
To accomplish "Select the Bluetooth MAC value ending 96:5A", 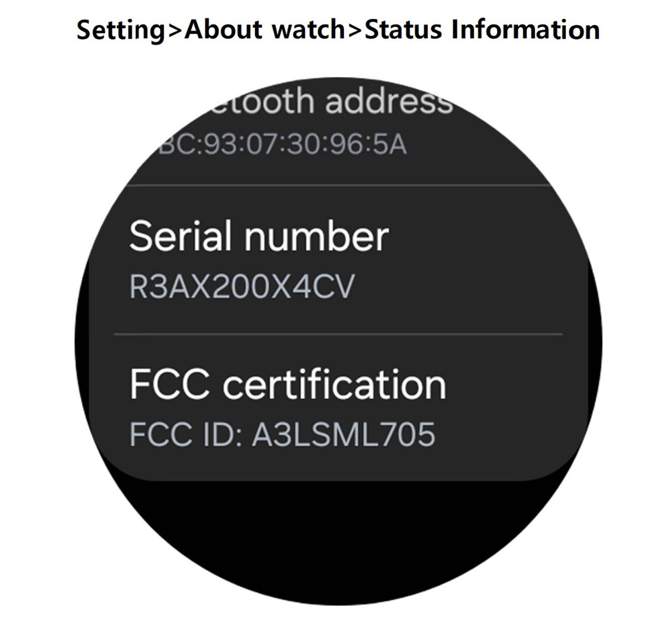I will [x=283, y=144].
